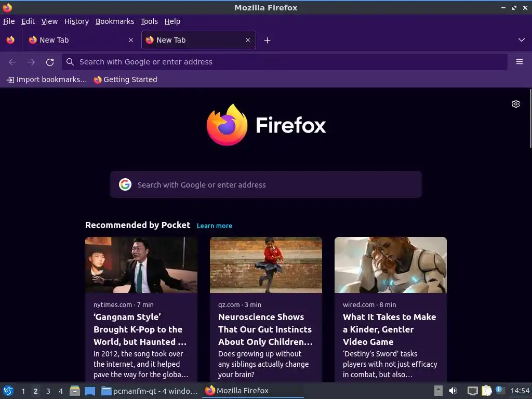532x399 pixels.
Task: Click the wired.com · 8 min label
Action: pyautogui.click(x=369, y=304)
